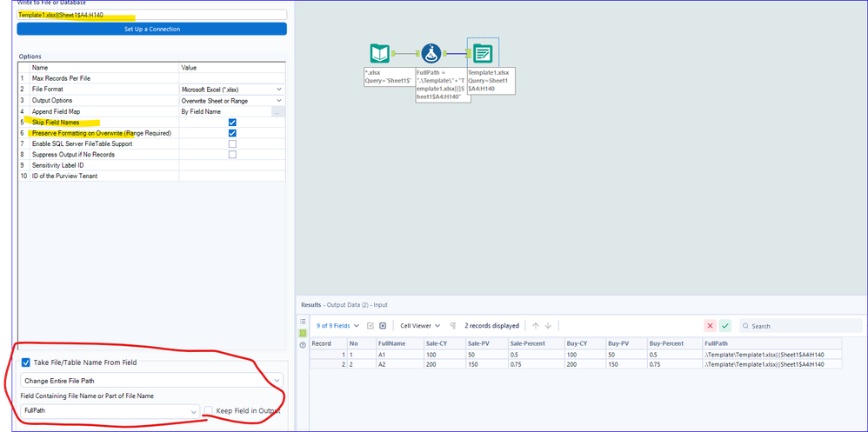Screen dimensions: 868x432
Task: Click the green checkmark apply icon in Results
Action: tap(725, 326)
